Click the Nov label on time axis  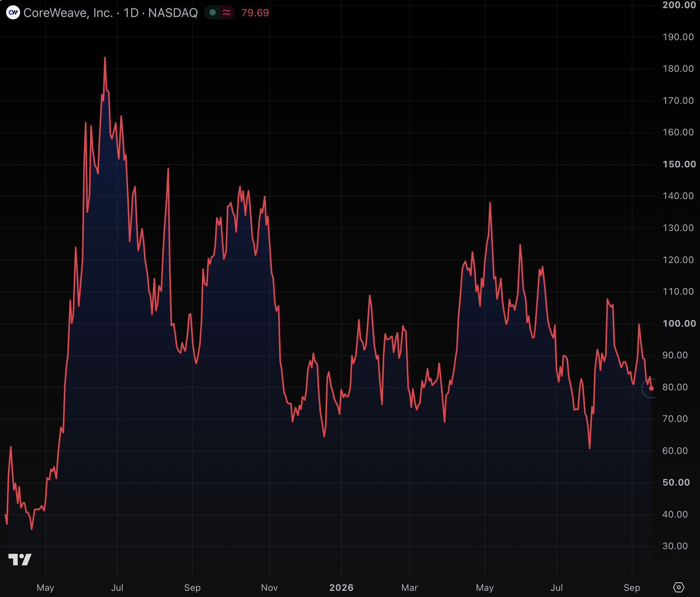pos(269,588)
